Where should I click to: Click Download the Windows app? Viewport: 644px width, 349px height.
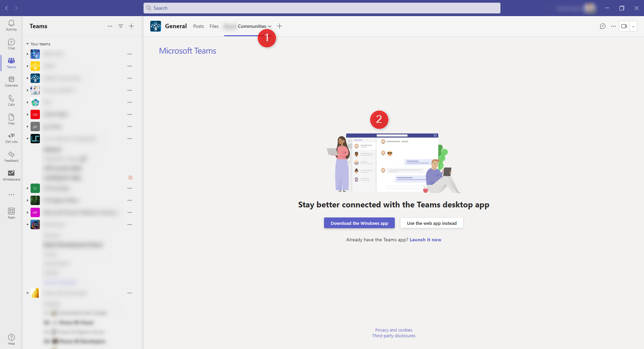359,223
